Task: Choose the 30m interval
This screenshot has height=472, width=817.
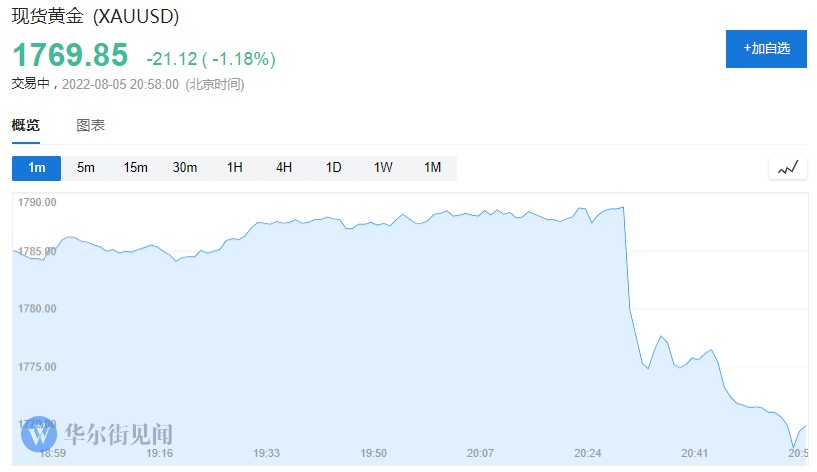Action: tap(185, 168)
